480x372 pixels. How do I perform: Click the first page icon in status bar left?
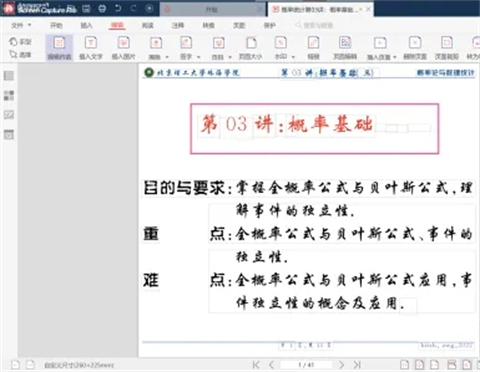coord(15,365)
